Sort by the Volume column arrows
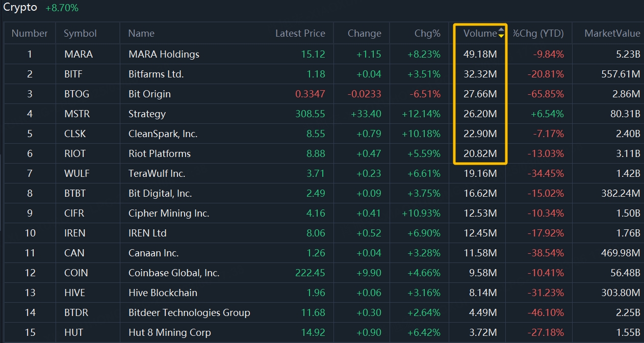 coord(501,33)
